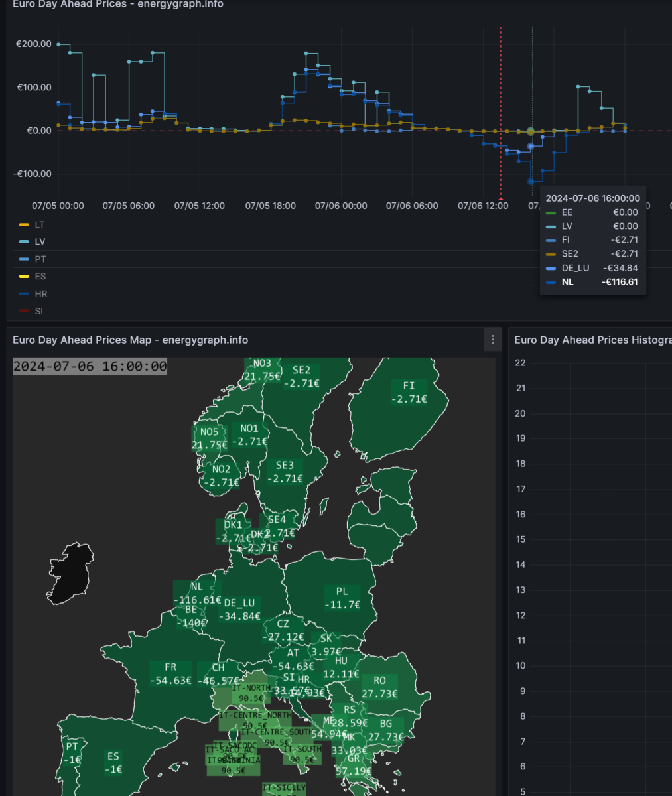Open Euro Day Ahead Prices Map title menu
This screenshot has height=796, width=672.
point(130,340)
